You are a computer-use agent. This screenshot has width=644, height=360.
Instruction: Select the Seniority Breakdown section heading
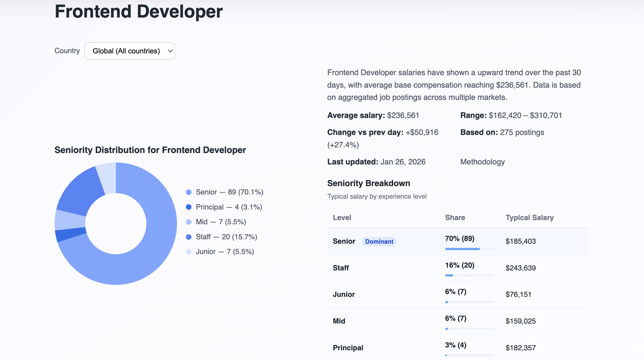pos(368,183)
